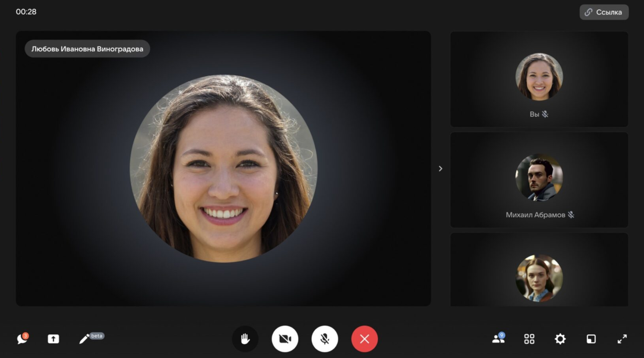Screen dimensions: 644x358
Task: End the call with red X button
Action: 365,339
